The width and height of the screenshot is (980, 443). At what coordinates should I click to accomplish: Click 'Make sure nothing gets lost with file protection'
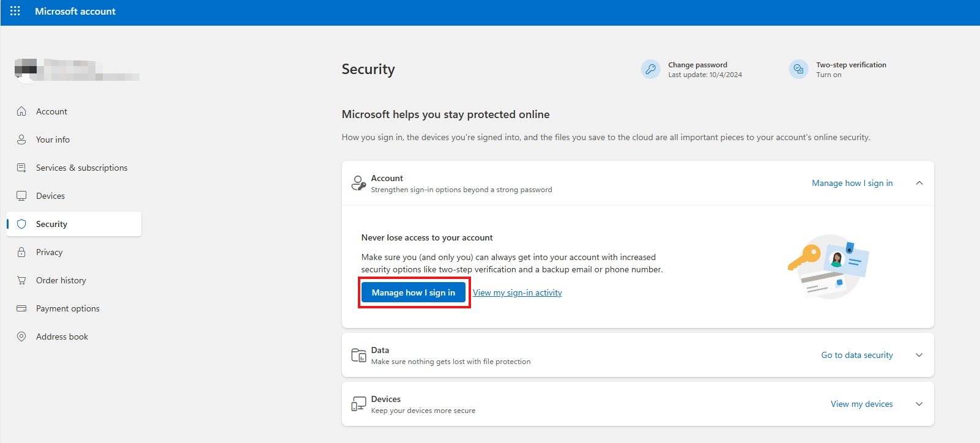451,362
